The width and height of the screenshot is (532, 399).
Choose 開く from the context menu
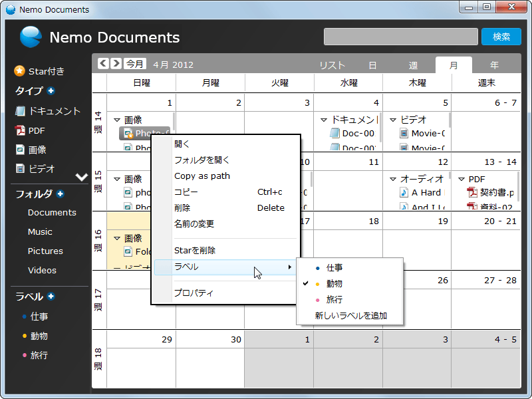click(225, 144)
